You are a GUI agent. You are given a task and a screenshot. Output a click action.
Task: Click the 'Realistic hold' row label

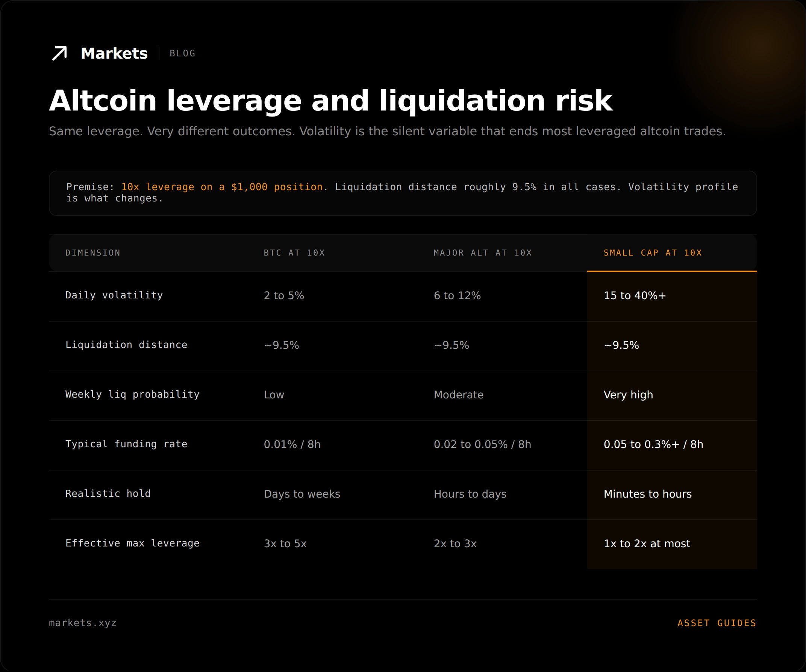pos(108,493)
